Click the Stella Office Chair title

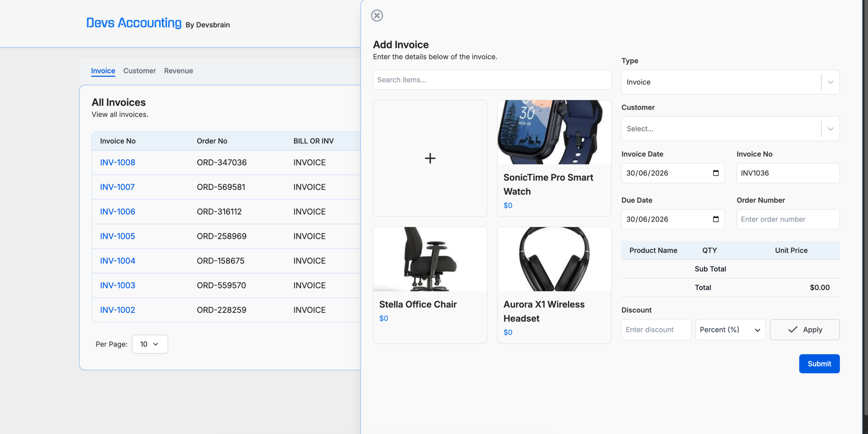pos(418,305)
